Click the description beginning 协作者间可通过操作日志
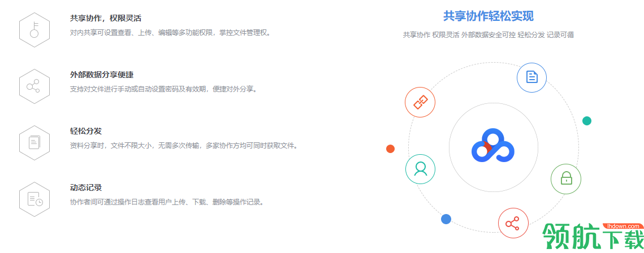The width and height of the screenshot is (644, 253). point(167,202)
